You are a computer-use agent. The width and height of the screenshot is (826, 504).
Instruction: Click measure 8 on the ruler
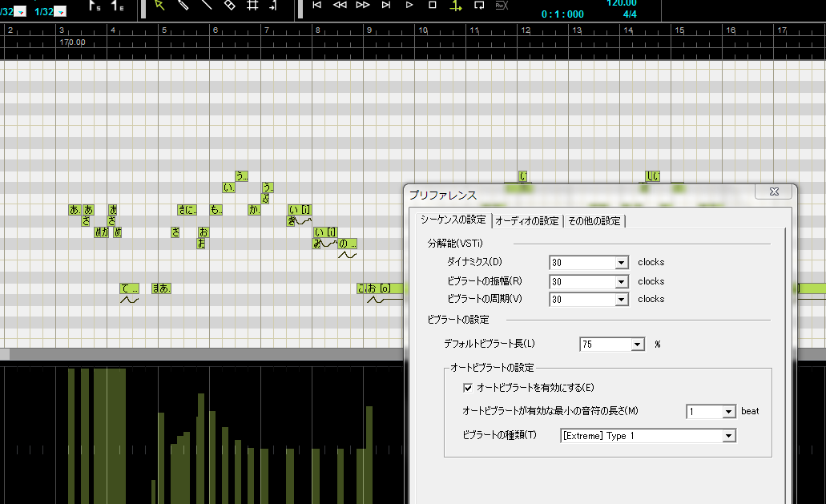click(317, 30)
